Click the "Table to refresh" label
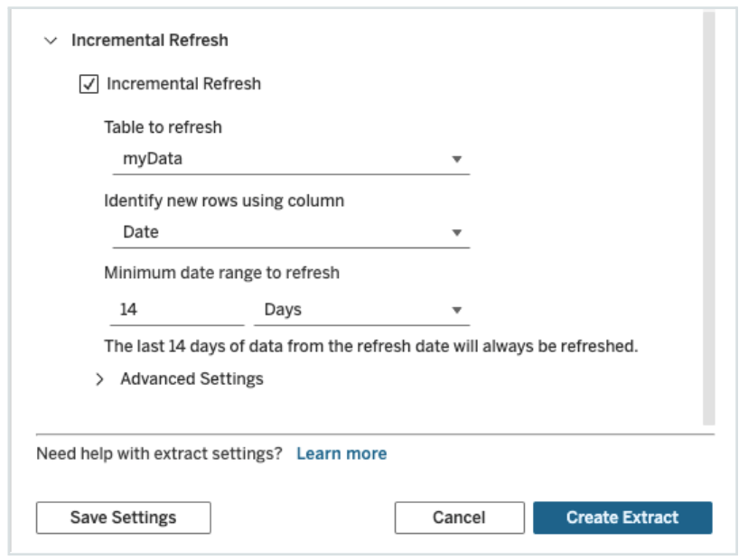 pyautogui.click(x=163, y=127)
